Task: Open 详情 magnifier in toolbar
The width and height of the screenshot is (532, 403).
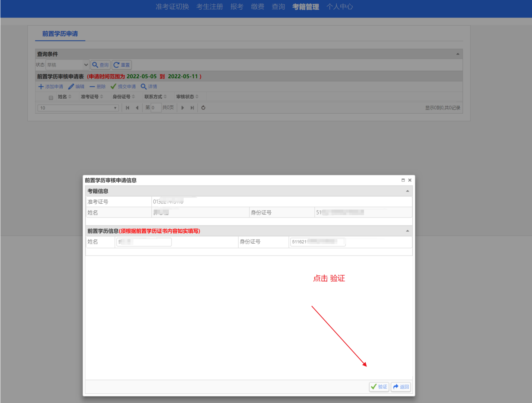Action: (x=144, y=86)
